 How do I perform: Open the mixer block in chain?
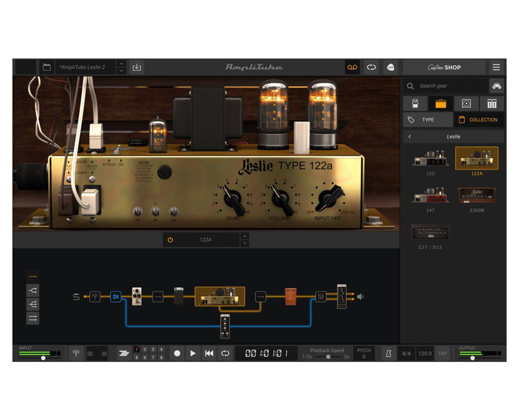tap(321, 296)
